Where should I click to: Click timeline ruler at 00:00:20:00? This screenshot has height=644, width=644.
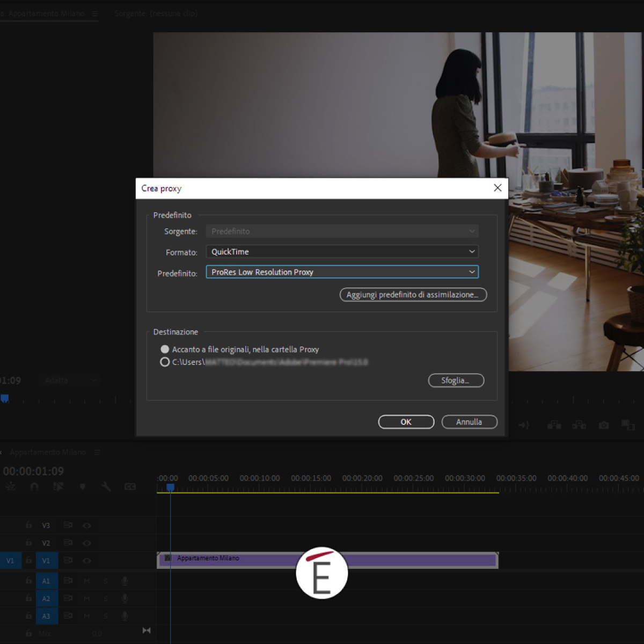(362, 478)
